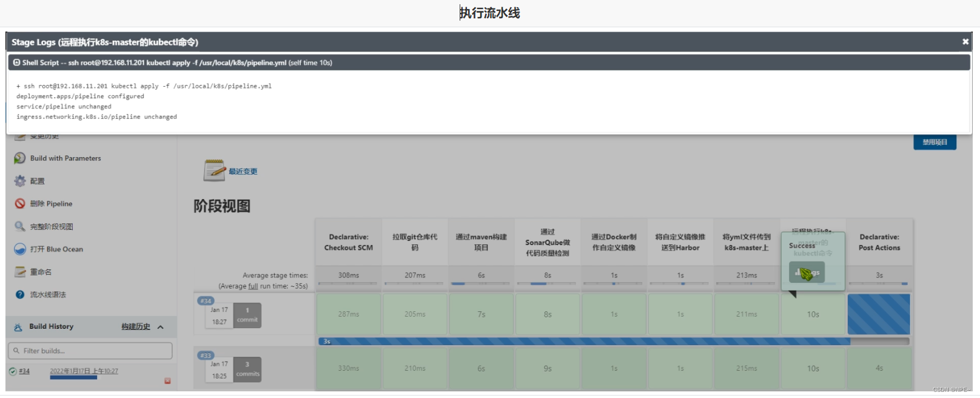Click the 213ms average stage time

pyautogui.click(x=747, y=275)
